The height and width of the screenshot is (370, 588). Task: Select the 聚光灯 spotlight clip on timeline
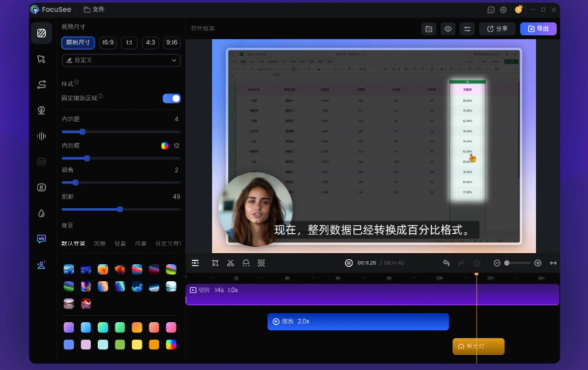click(x=478, y=346)
